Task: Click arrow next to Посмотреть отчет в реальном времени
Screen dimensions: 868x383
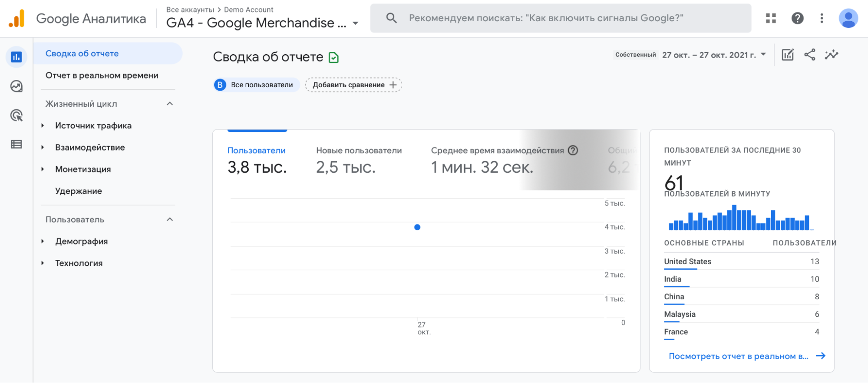Action: (x=820, y=356)
